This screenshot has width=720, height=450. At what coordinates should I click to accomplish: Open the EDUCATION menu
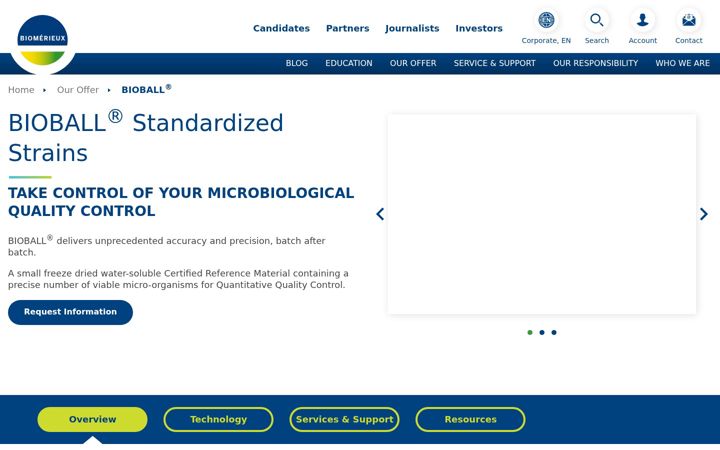(x=349, y=63)
